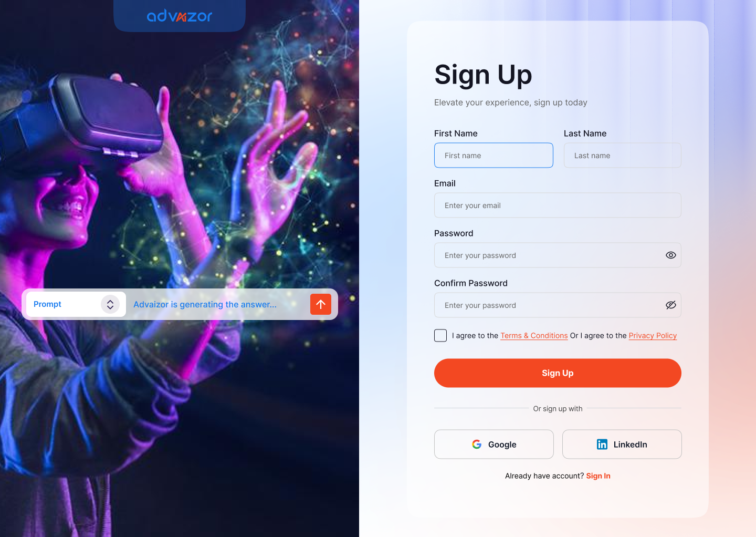Click the Advaizor logo at top
Viewport: 756px width, 537px height.
tap(180, 16)
